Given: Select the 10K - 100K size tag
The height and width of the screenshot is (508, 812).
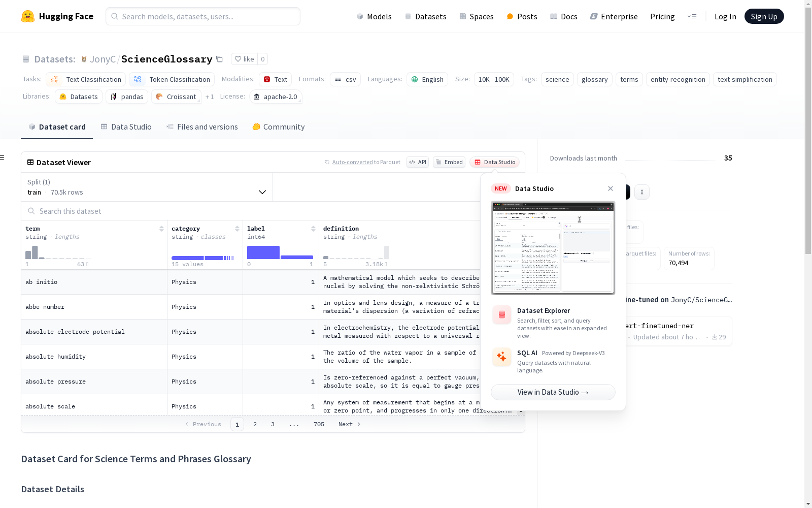Looking at the screenshot, I should (494, 79).
